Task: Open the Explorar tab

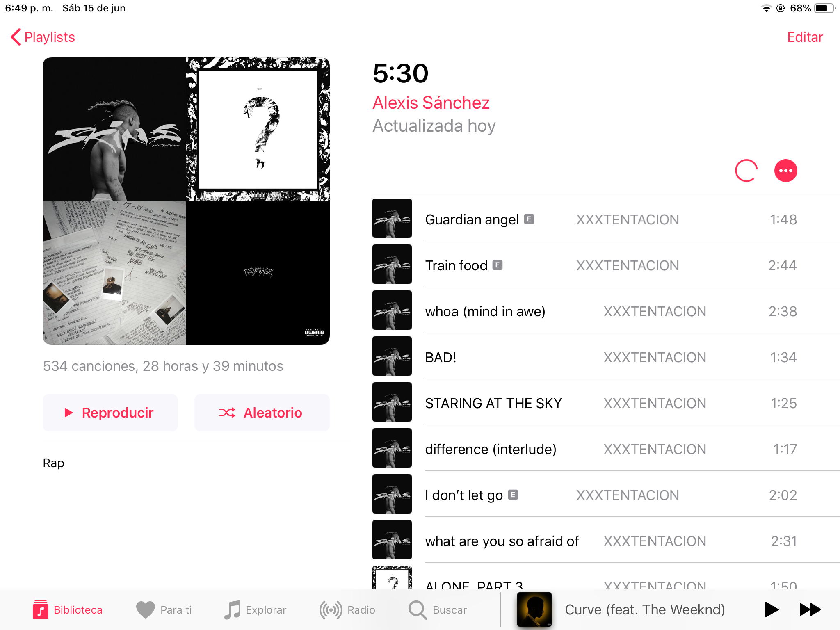Action: 255,610
